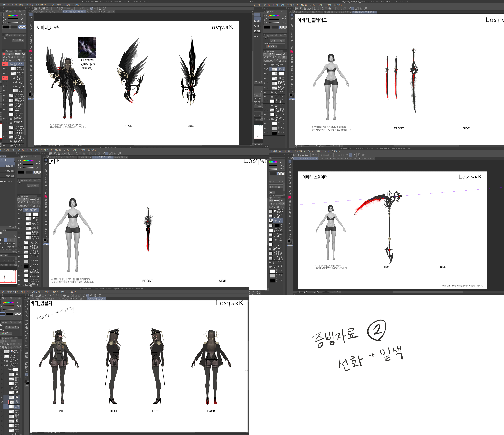Hide SS1 folder in Blade window
The image size is (504, 435).
tap(265, 92)
